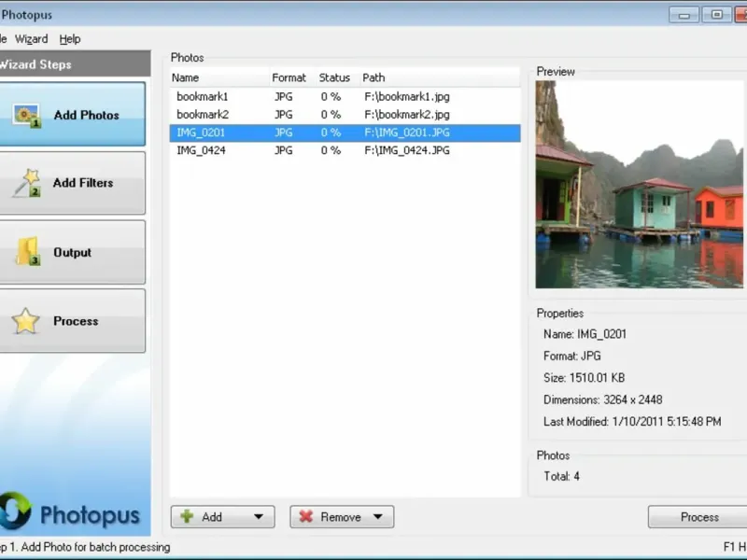The height and width of the screenshot is (560, 747).
Task: Go to the Add Photos wizard step
Action: [73, 114]
